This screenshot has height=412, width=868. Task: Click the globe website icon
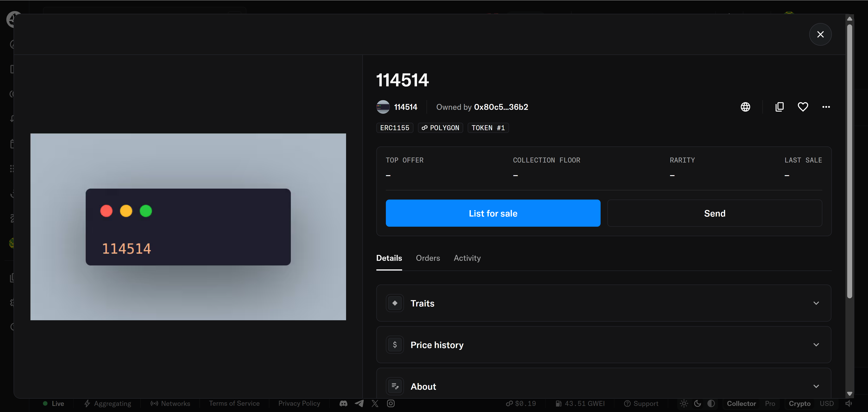pos(745,107)
